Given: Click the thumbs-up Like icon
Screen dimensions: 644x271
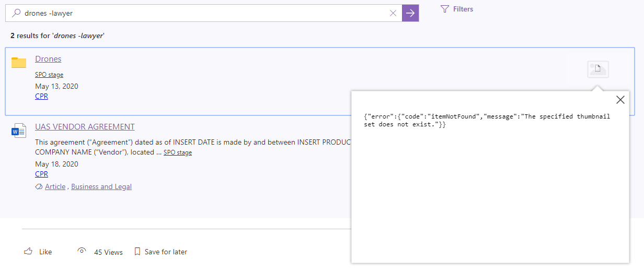Looking at the screenshot, I should 28,251.
